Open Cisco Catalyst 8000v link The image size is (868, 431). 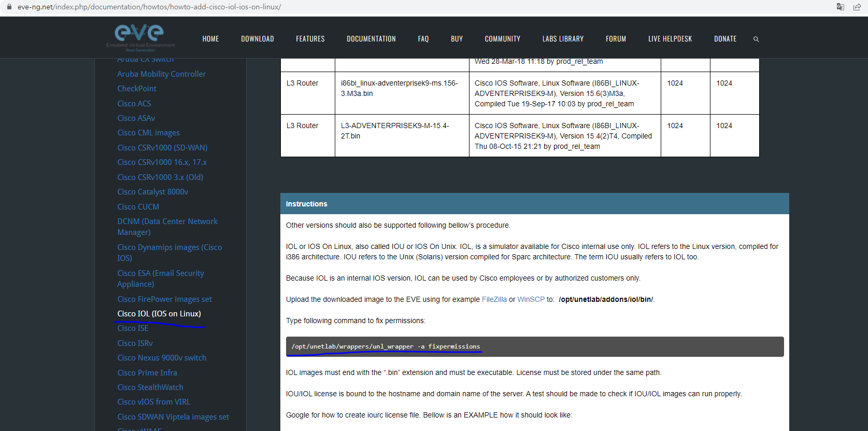(x=153, y=192)
